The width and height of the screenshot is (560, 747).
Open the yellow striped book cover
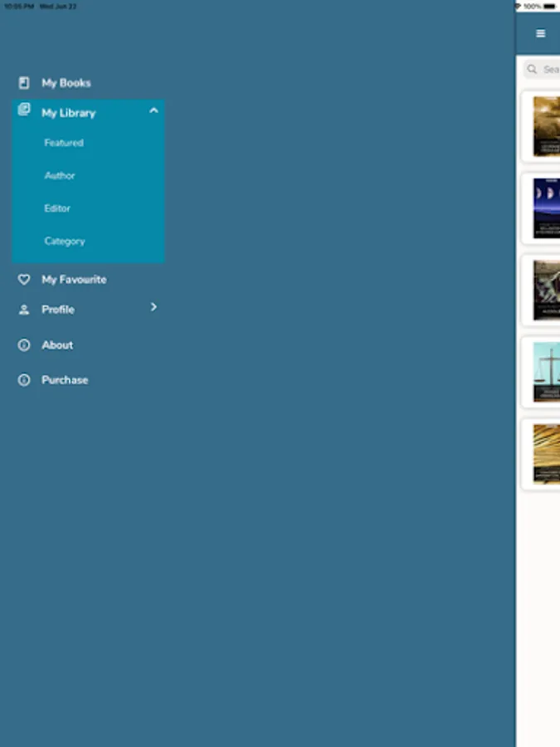tap(546, 455)
